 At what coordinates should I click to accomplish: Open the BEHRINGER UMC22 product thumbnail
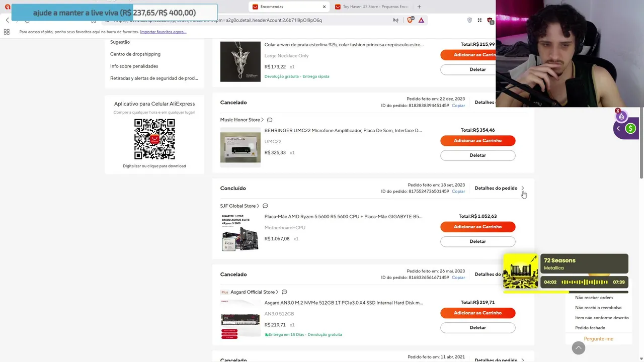pyautogui.click(x=240, y=147)
